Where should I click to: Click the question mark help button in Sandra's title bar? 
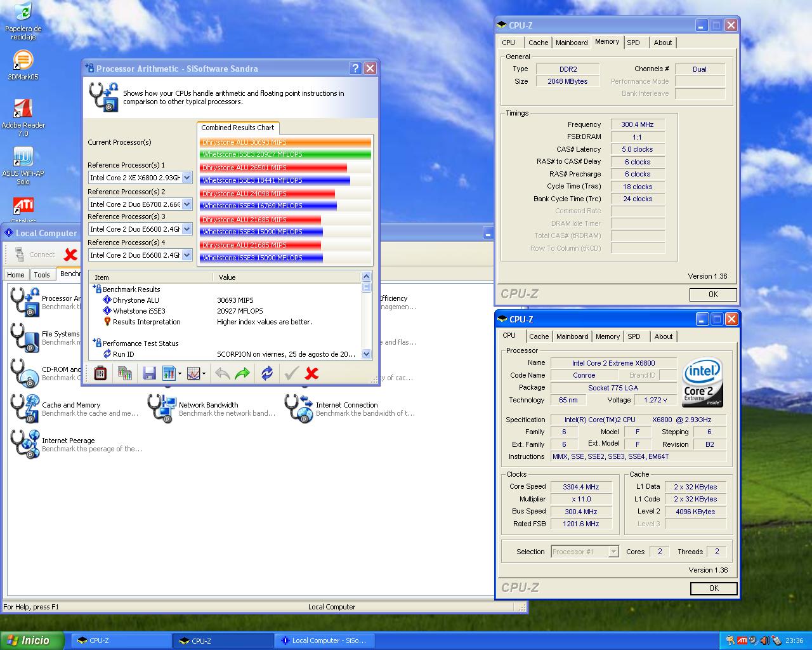pyautogui.click(x=355, y=69)
